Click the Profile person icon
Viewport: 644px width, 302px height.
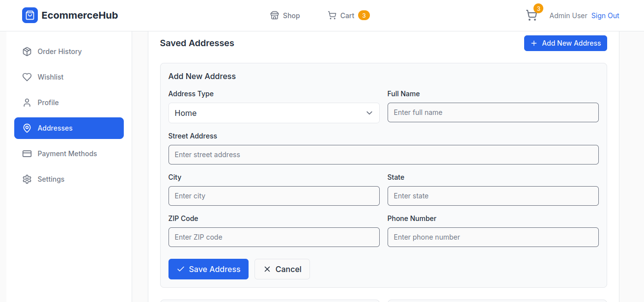pyautogui.click(x=27, y=103)
